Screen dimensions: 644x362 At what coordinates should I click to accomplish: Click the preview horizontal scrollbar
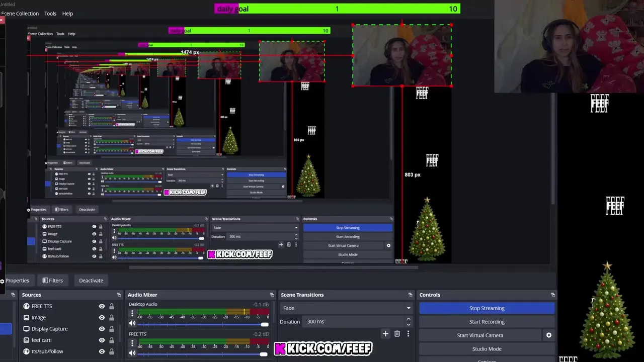273,267
